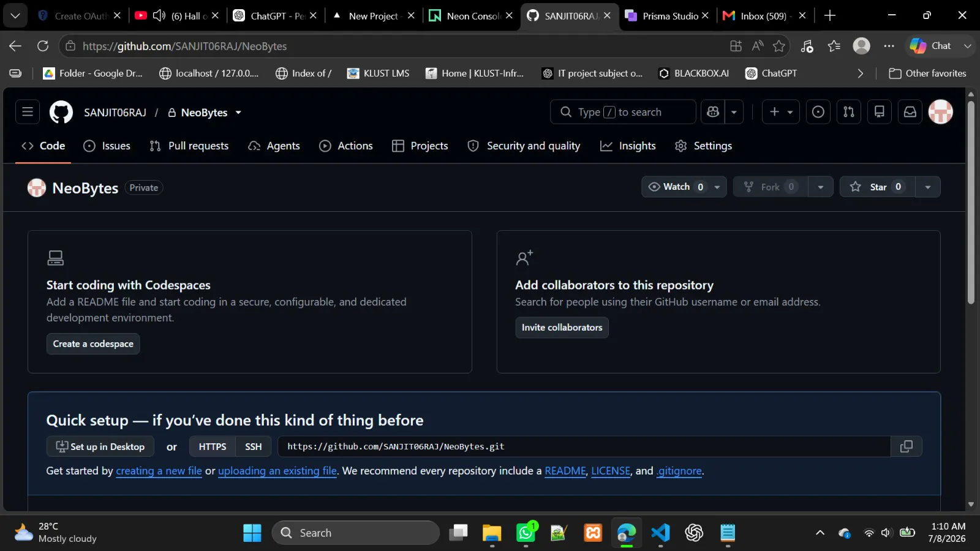This screenshot has width=980, height=551.
Task: Expand the Fork options dropdown arrow
Action: point(821,187)
